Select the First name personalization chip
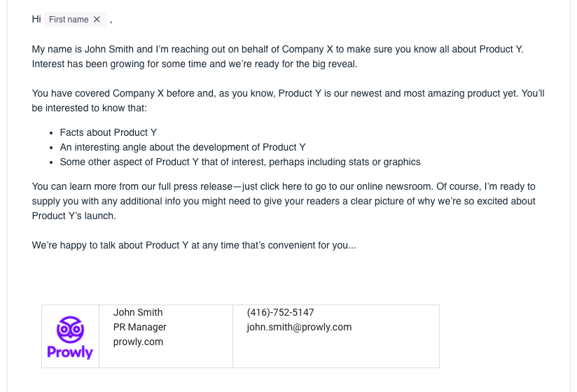 69,20
